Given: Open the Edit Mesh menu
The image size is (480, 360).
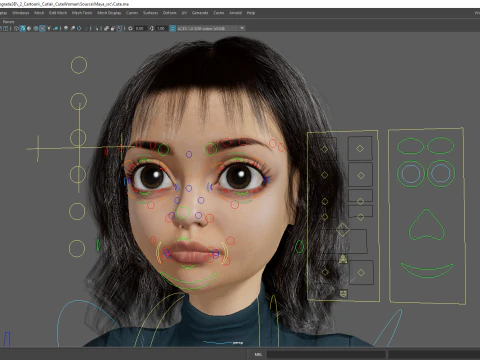Looking at the screenshot, I should click(58, 13).
